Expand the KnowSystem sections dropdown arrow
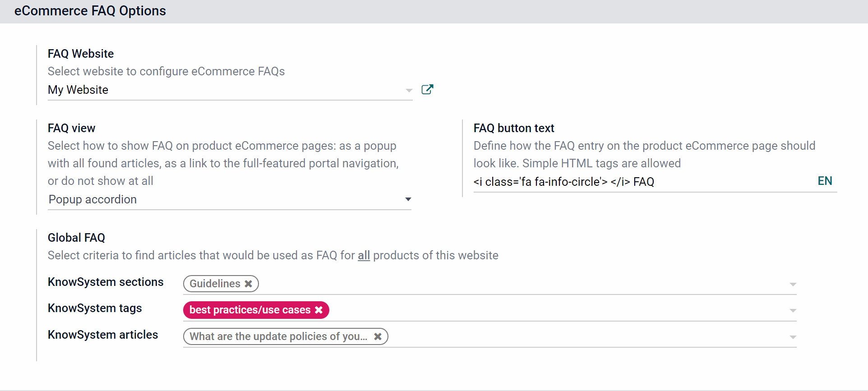The width and height of the screenshot is (868, 391). [x=793, y=285]
